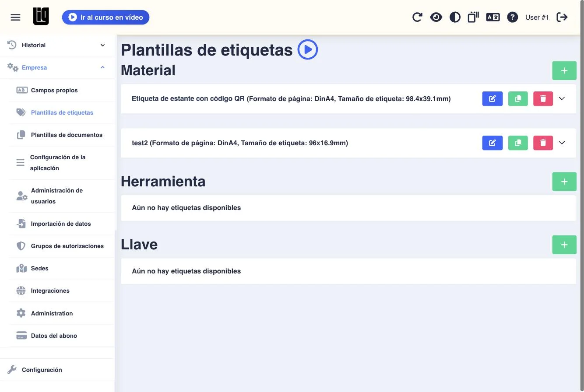This screenshot has height=392, width=584.
Task: Click Herramienta's 'Aún no hay etiquetas disponibles' text
Action: coord(186,207)
